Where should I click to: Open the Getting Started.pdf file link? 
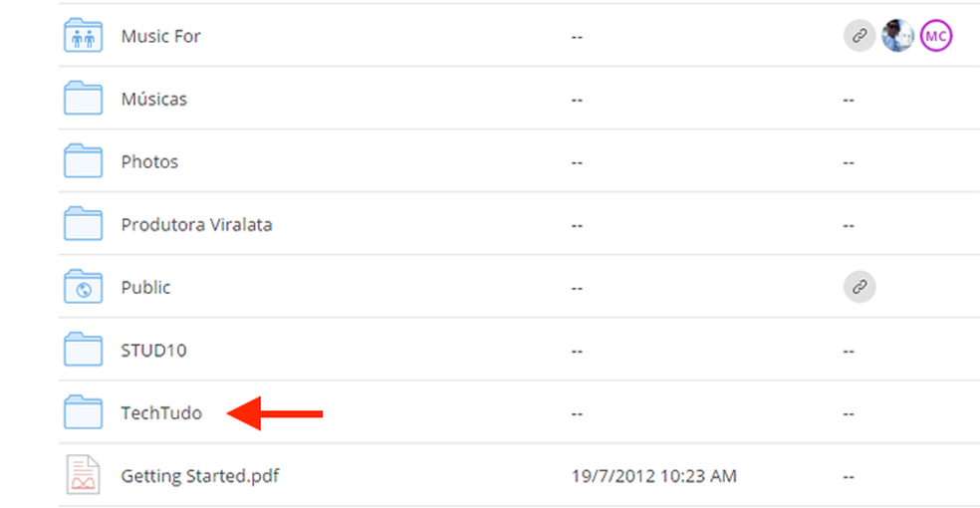click(x=200, y=476)
